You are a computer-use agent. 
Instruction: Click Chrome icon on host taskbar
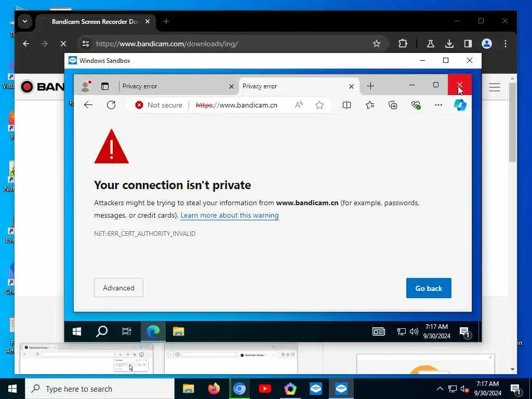pyautogui.click(x=239, y=389)
